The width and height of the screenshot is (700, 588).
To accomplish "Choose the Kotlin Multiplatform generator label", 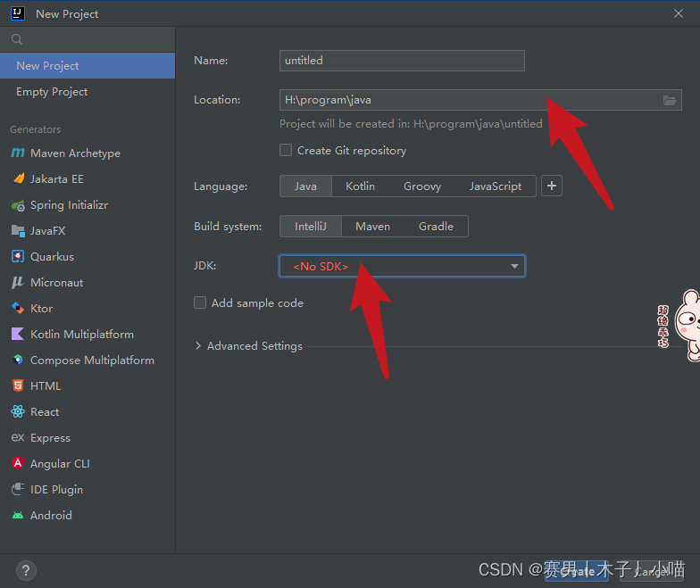I will 82,334.
